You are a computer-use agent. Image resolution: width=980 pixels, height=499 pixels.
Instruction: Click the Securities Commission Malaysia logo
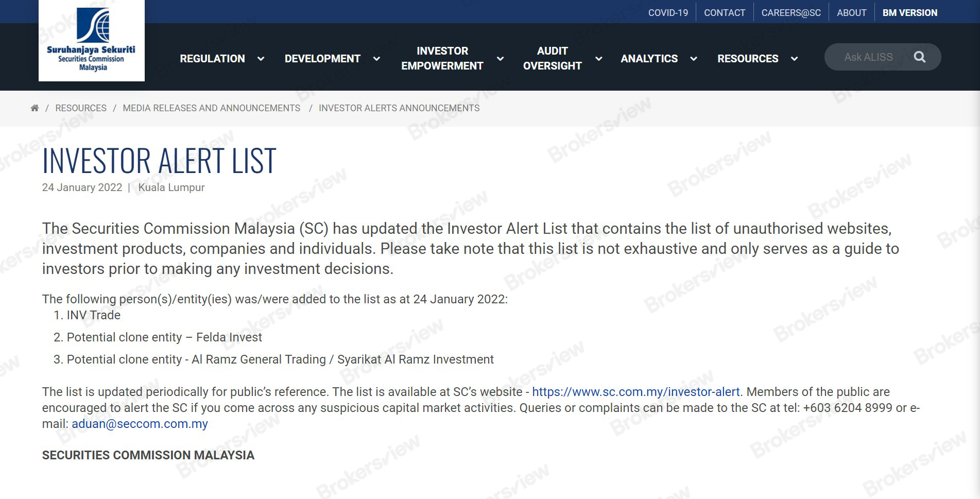point(92,40)
